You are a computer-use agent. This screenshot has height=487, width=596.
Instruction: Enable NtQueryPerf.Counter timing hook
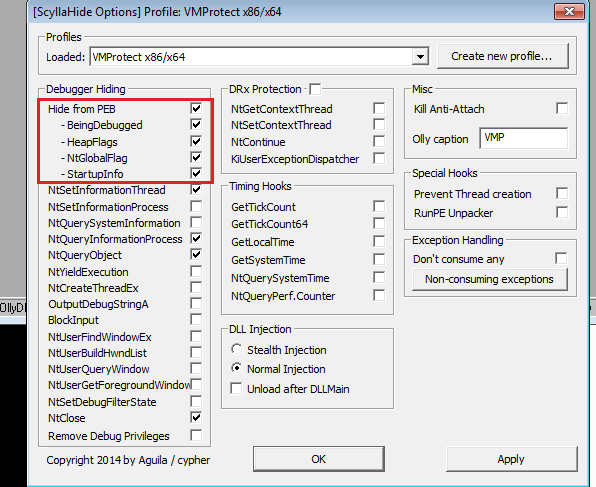(379, 295)
